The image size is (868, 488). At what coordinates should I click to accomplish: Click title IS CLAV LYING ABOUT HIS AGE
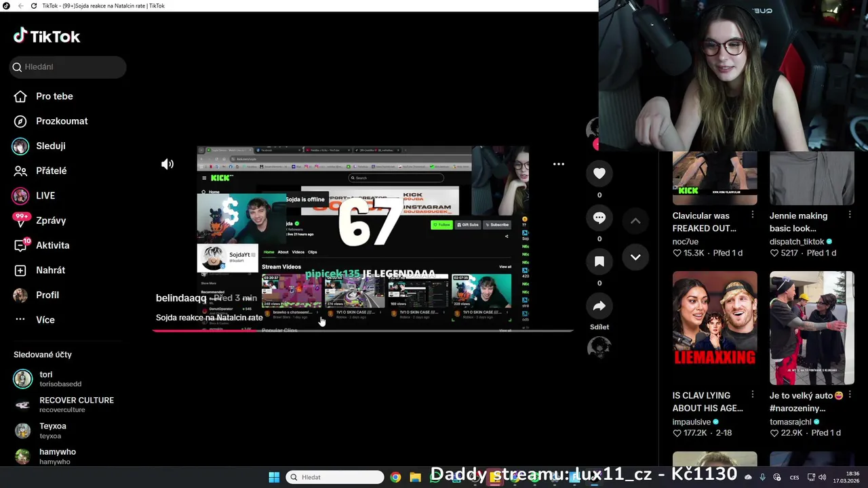click(708, 402)
